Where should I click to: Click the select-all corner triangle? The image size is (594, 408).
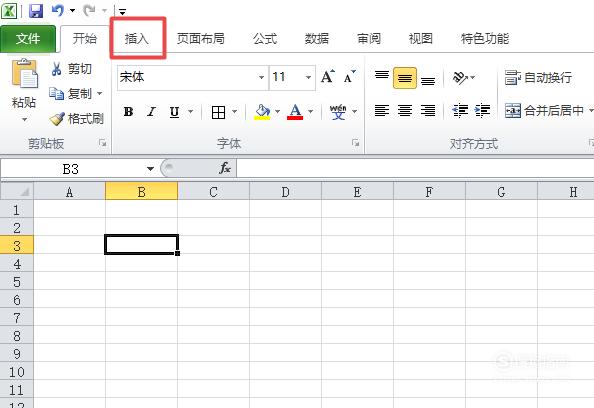coord(17,191)
